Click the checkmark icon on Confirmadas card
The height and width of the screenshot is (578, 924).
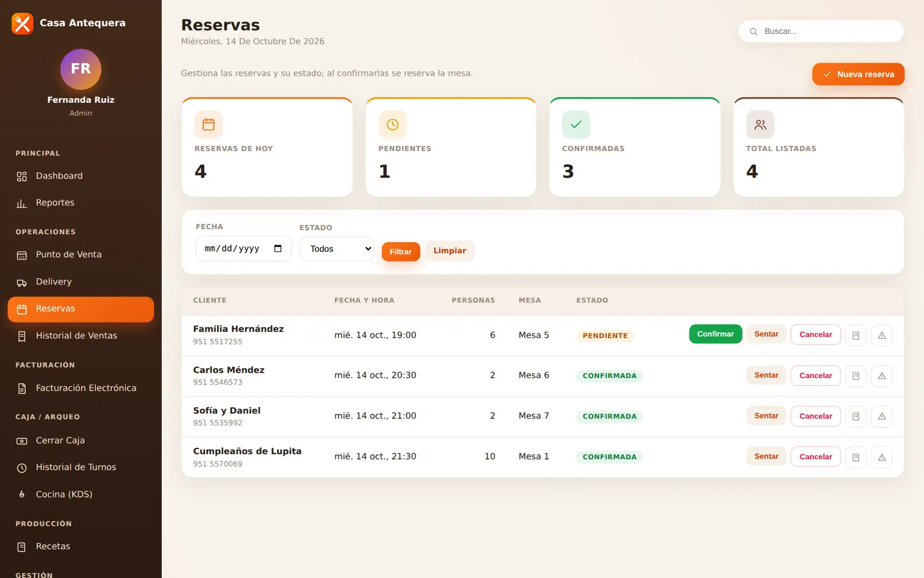[x=576, y=124]
